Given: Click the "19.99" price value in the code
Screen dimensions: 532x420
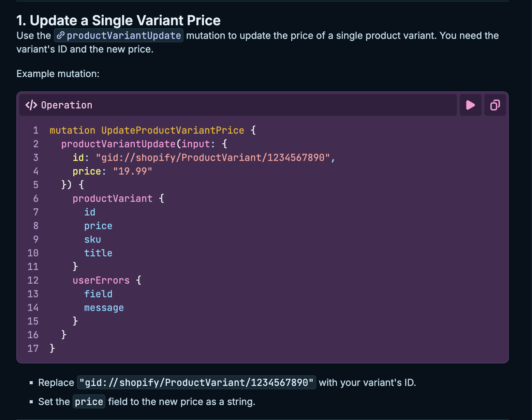Looking at the screenshot, I should pyautogui.click(x=133, y=171).
